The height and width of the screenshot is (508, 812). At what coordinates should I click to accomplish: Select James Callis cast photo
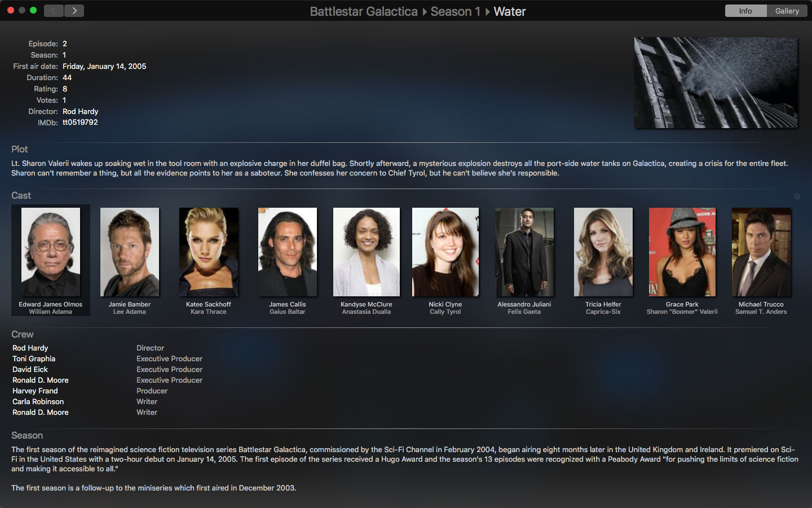[288, 252]
